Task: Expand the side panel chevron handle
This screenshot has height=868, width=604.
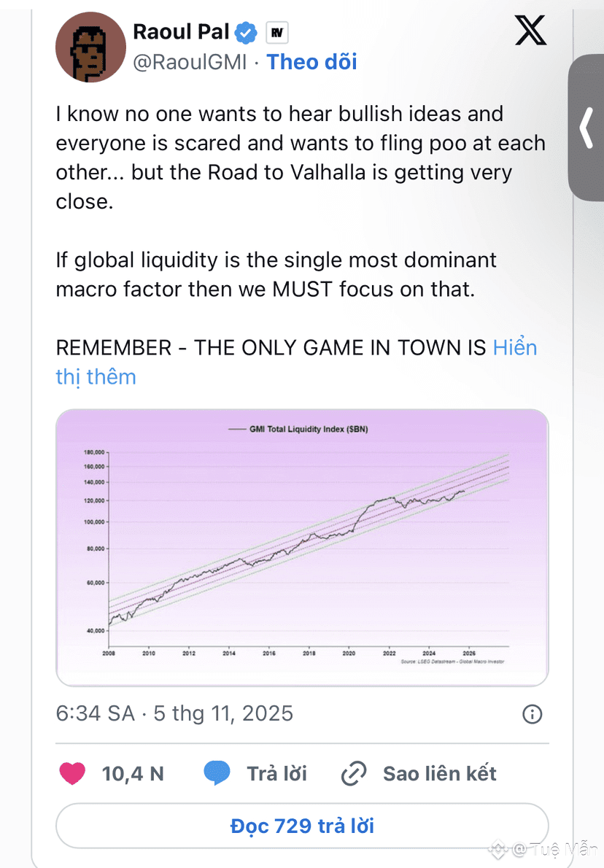Action: tap(587, 128)
